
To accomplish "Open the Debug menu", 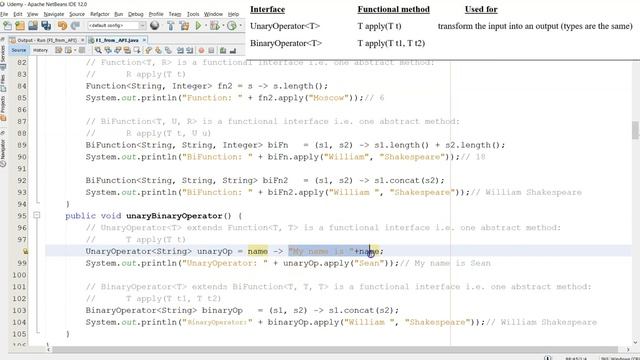I will click(136, 14).
